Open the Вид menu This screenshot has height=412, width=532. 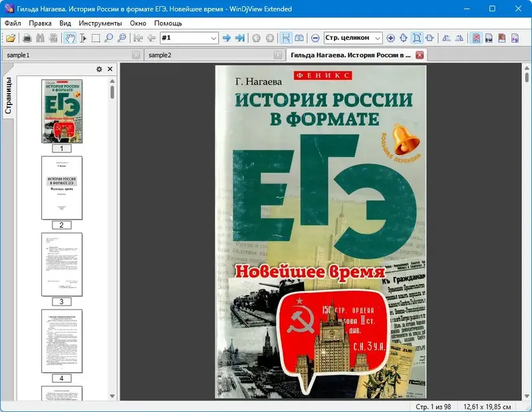click(x=65, y=23)
